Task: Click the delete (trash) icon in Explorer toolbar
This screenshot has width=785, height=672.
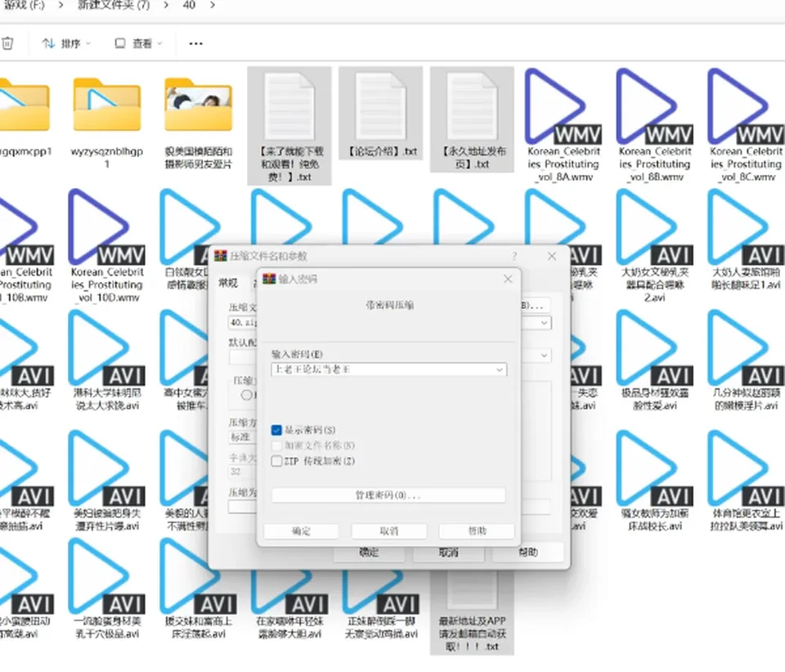Action: pos(7,43)
